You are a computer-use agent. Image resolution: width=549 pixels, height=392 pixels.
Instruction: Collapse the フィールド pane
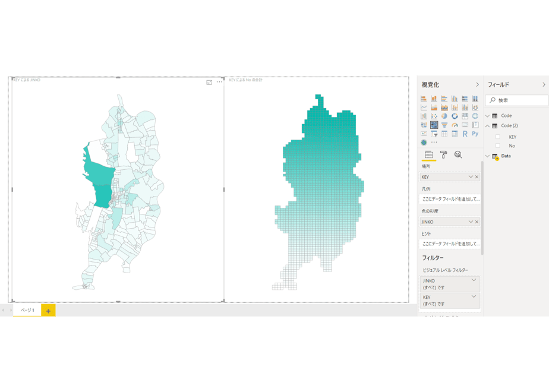544,85
